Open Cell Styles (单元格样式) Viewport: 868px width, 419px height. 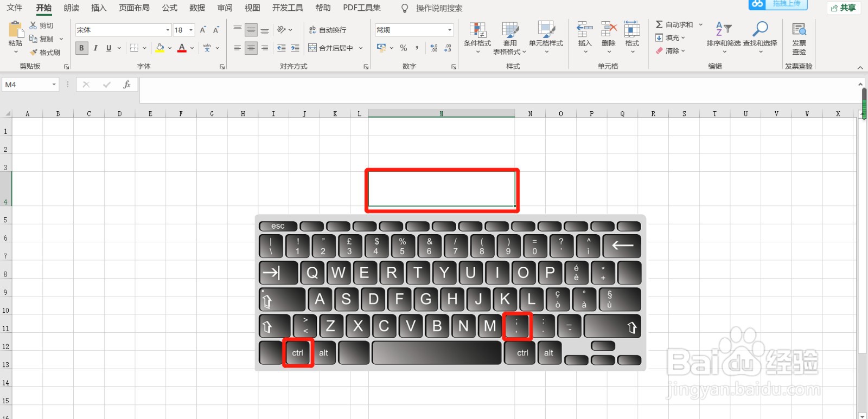pos(546,37)
